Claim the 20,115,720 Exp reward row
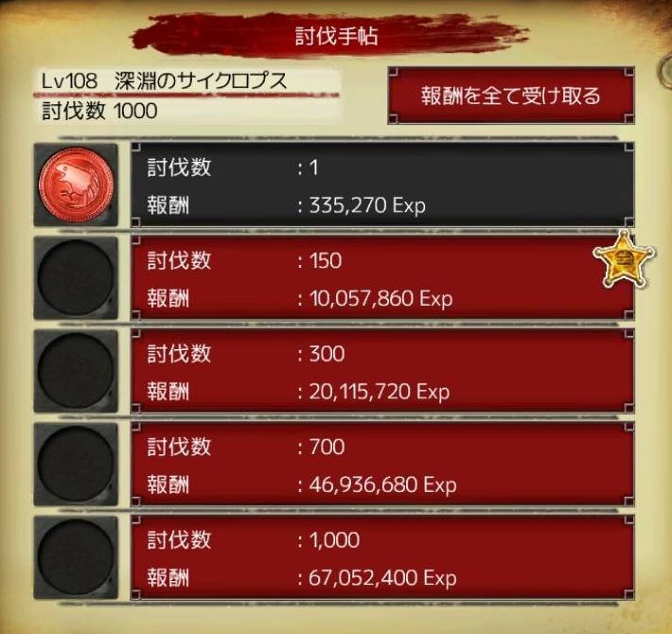The image size is (672, 634). click(382, 371)
